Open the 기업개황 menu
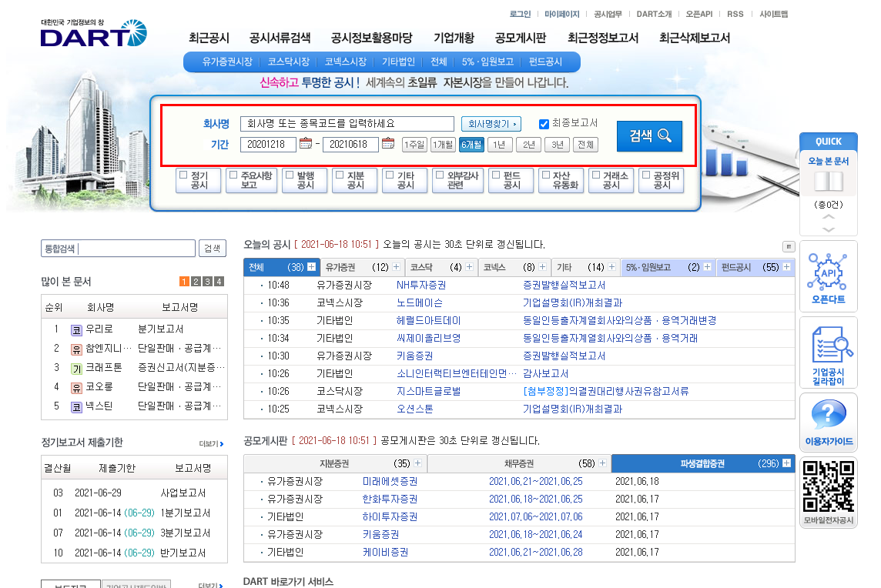 pos(454,38)
